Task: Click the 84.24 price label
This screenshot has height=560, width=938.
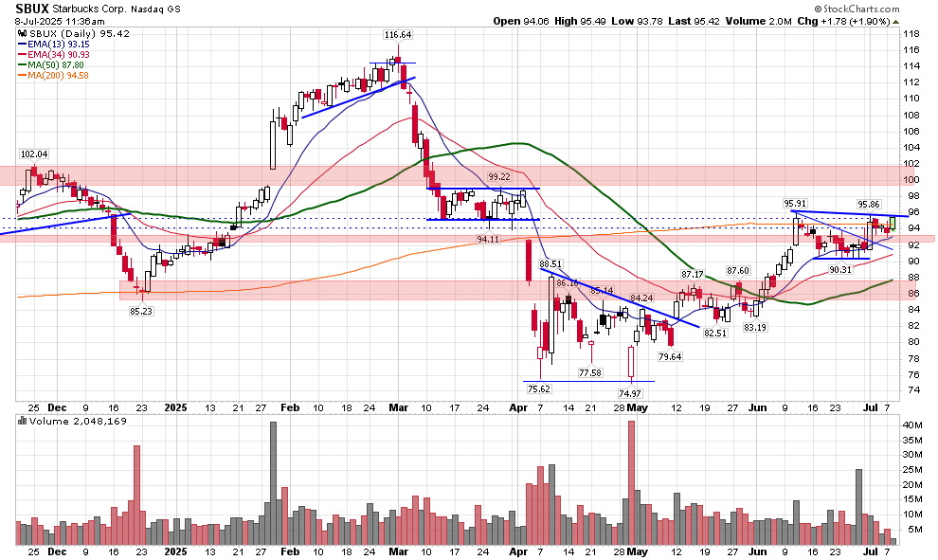Action: tap(641, 298)
